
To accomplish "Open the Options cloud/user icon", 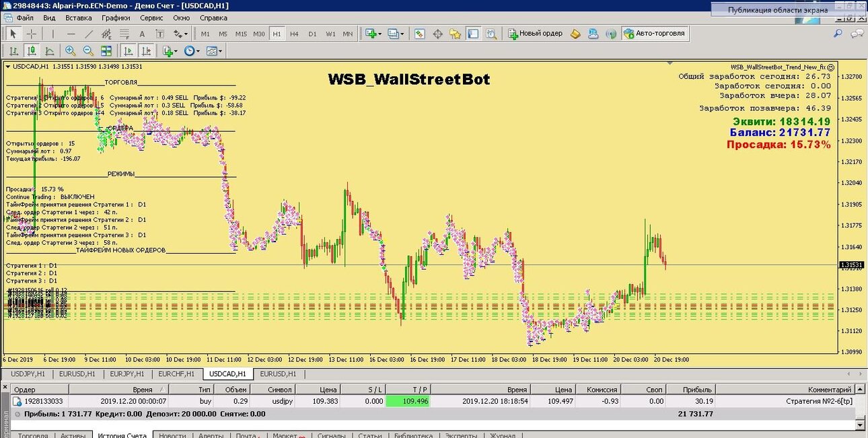I will click(593, 34).
